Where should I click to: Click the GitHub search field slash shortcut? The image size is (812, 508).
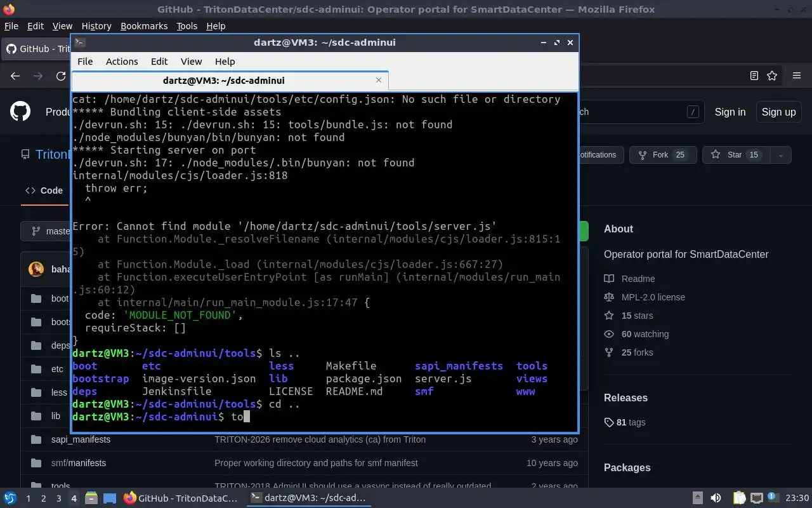tap(693, 112)
